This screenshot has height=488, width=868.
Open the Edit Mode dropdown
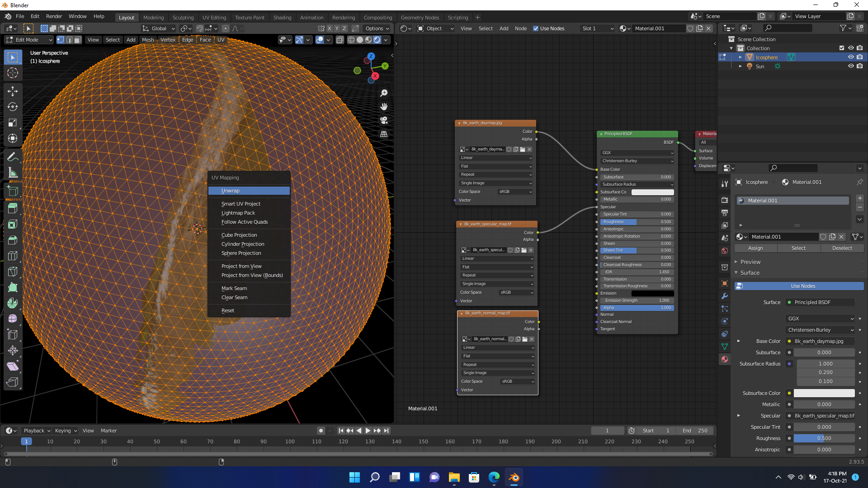(x=29, y=40)
